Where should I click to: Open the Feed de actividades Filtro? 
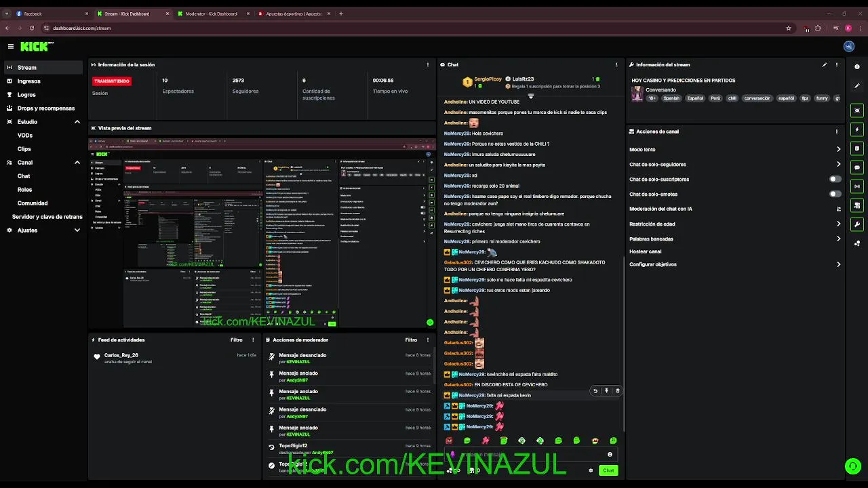coord(236,340)
